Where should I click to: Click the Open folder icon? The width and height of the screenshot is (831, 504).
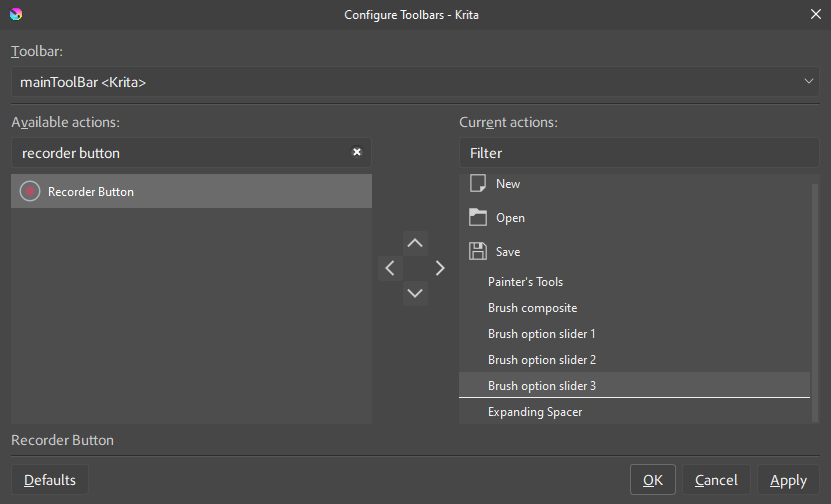click(x=478, y=218)
